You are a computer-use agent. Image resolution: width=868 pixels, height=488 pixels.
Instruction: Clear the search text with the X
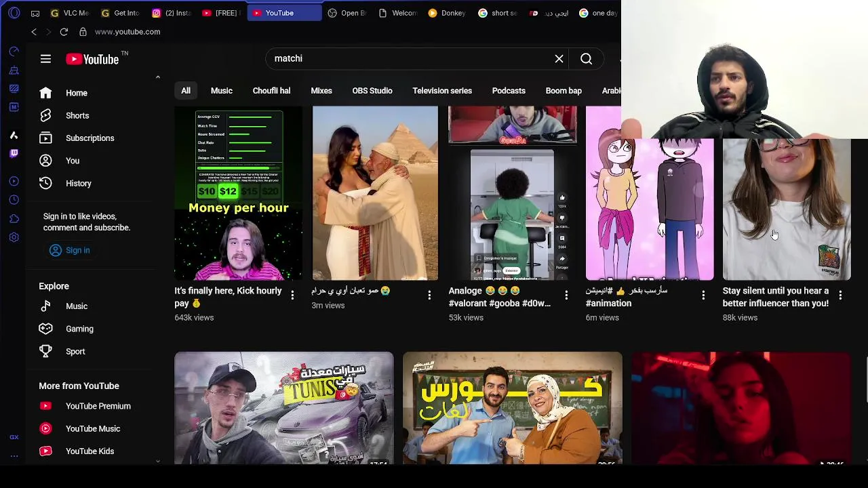(x=559, y=59)
